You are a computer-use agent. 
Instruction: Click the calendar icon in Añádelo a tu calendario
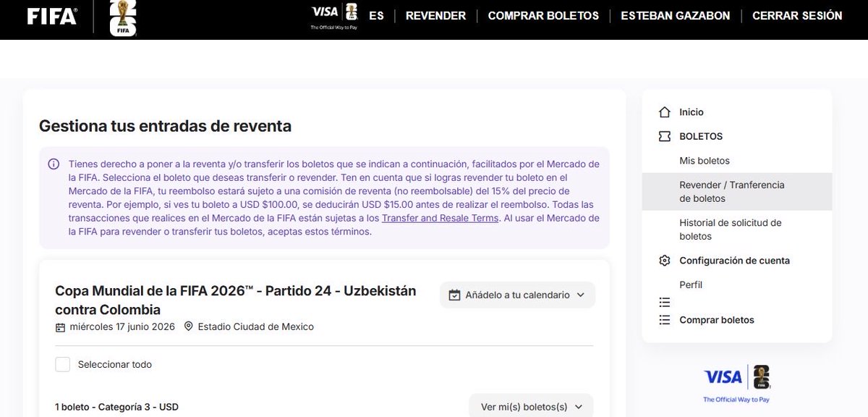455,295
